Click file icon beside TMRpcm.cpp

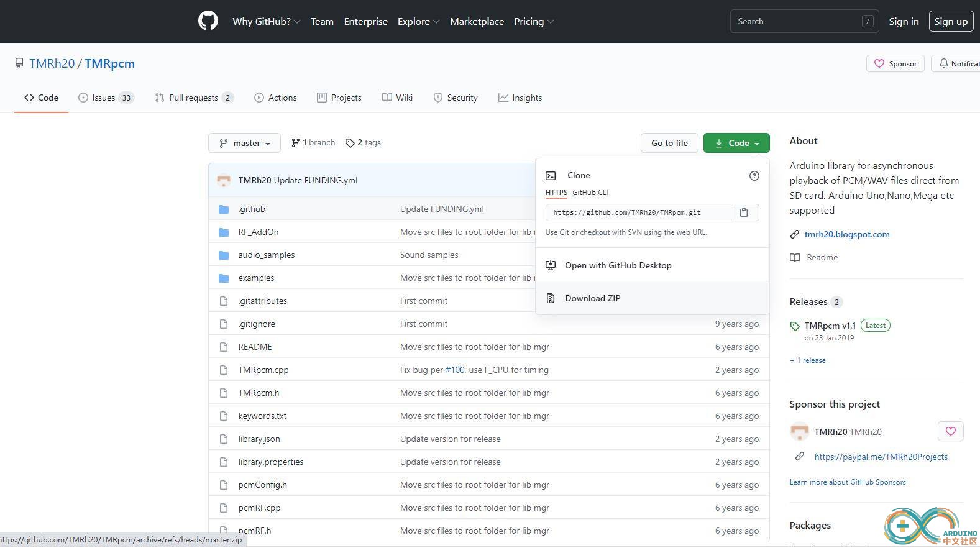[224, 370]
